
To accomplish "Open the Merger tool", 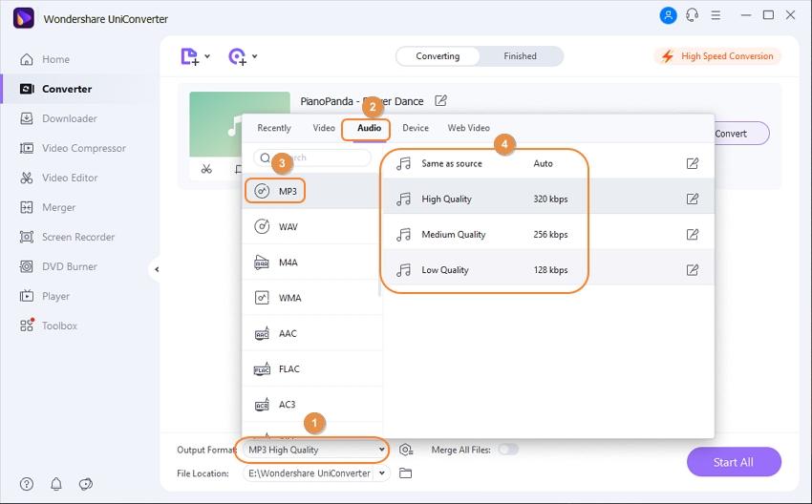I will (x=47, y=207).
